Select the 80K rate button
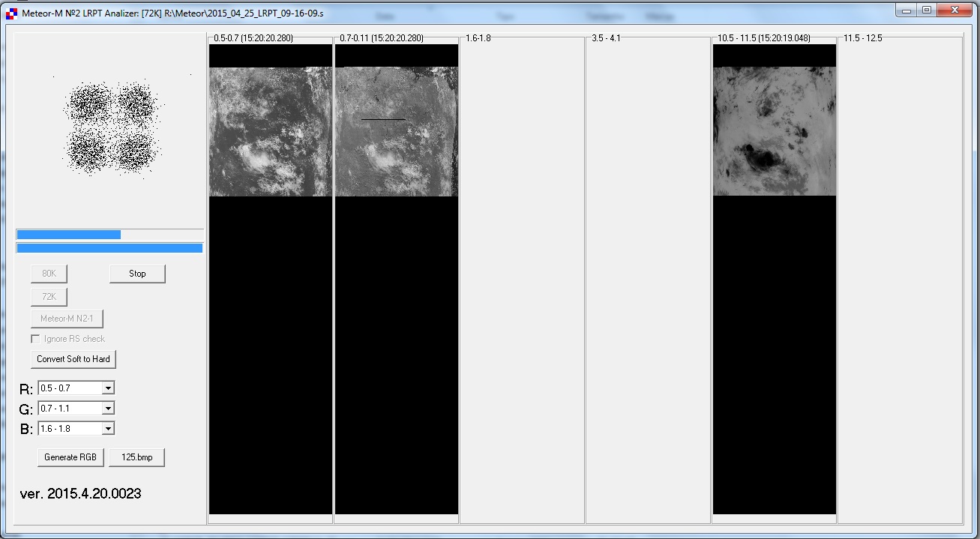The image size is (980, 539). click(49, 274)
